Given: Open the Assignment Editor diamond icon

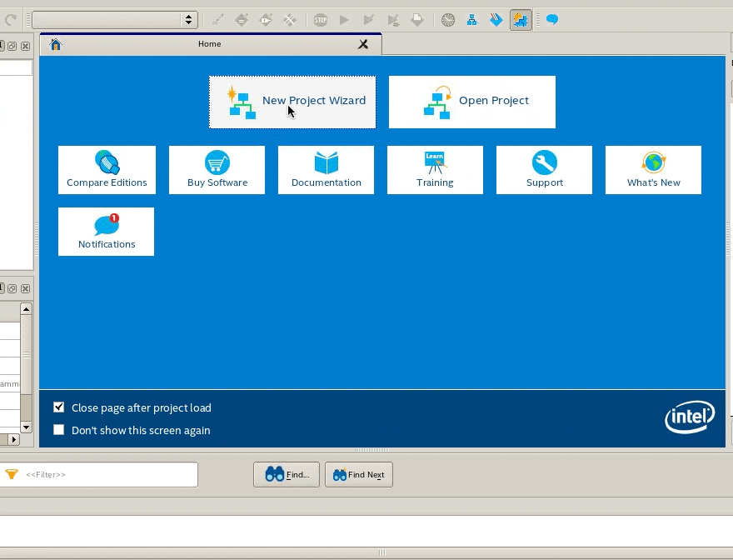Looking at the screenshot, I should tap(242, 20).
